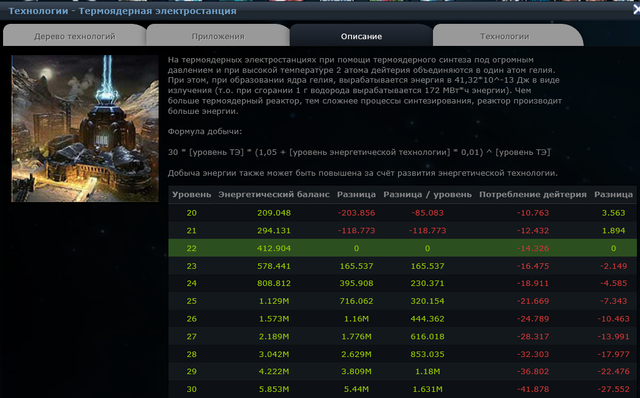Click deuterium consumption -18.911
Image resolution: width=640 pixels, height=398 pixels.
point(533,283)
